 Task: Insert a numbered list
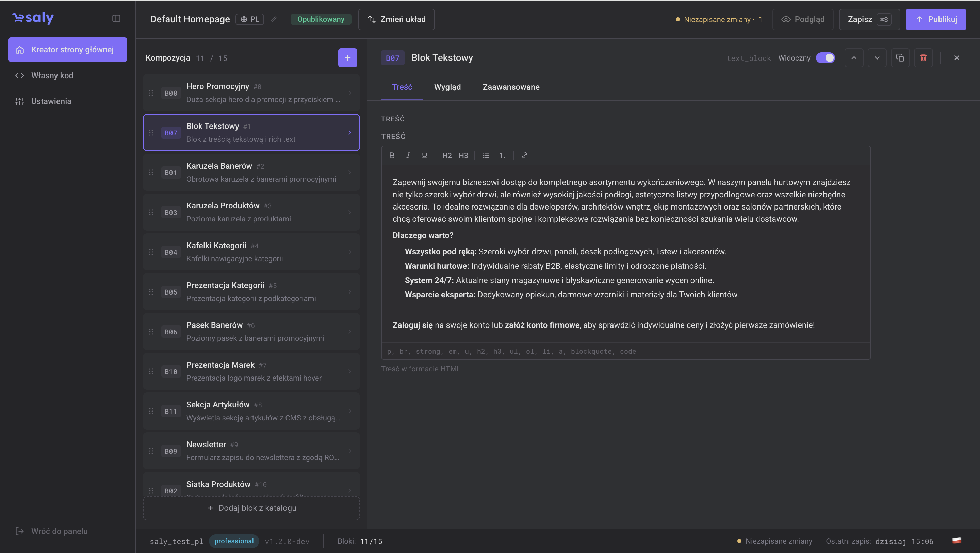pyautogui.click(x=502, y=155)
